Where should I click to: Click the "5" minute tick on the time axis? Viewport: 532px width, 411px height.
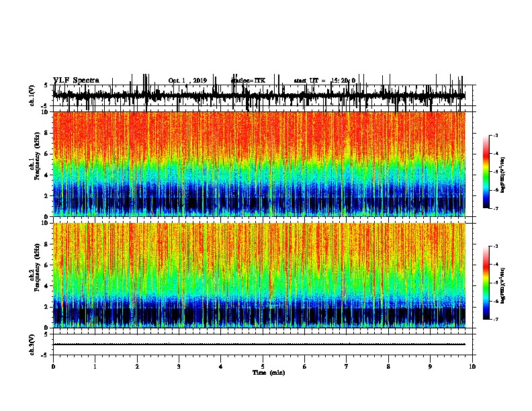tap(263, 367)
